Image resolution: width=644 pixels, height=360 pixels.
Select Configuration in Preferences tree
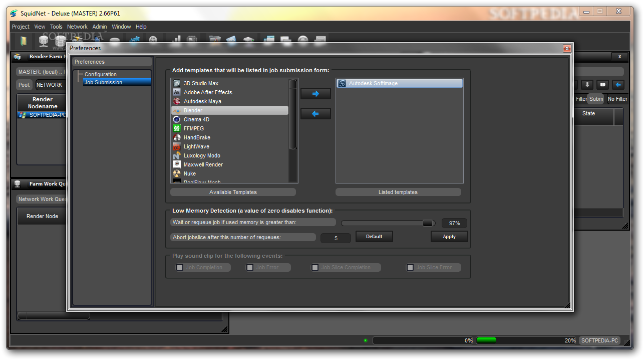click(x=101, y=74)
